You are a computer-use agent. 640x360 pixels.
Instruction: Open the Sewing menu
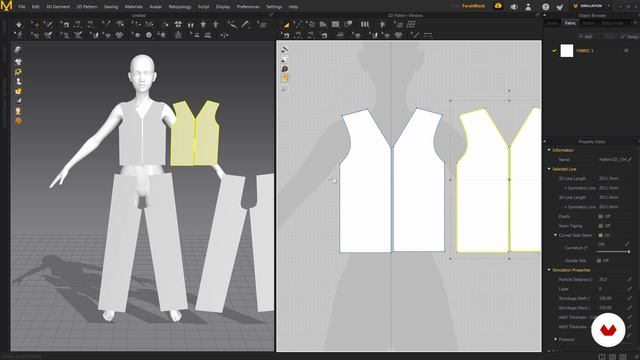click(111, 7)
